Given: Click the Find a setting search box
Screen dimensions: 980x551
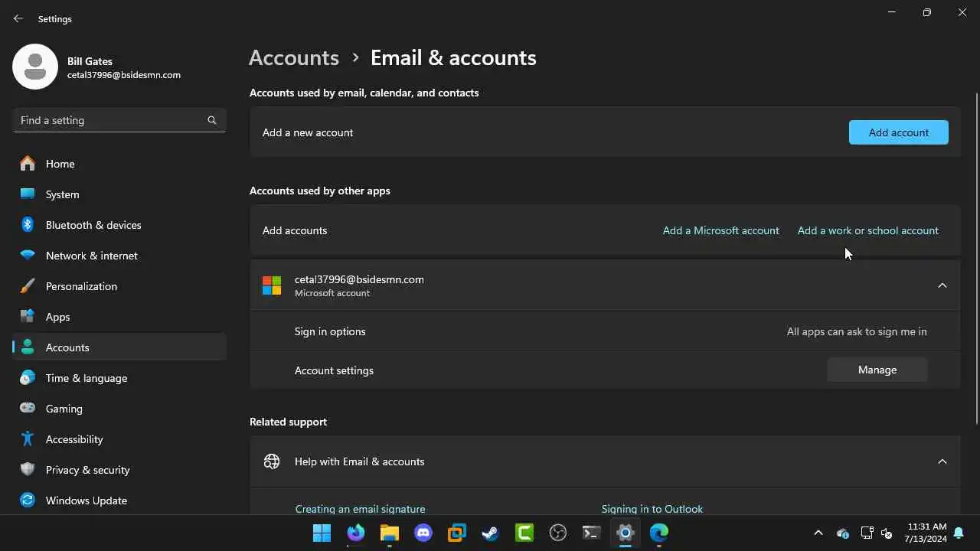Looking at the screenshot, I should [119, 120].
